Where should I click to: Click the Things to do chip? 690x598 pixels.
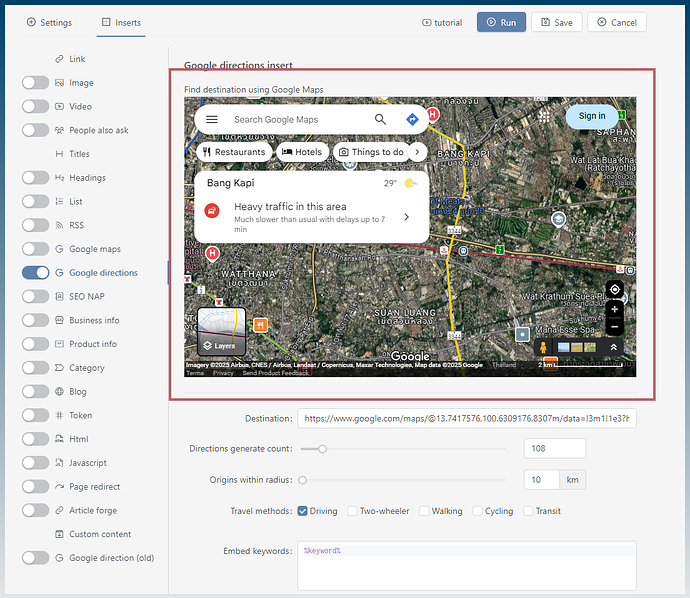click(x=371, y=152)
